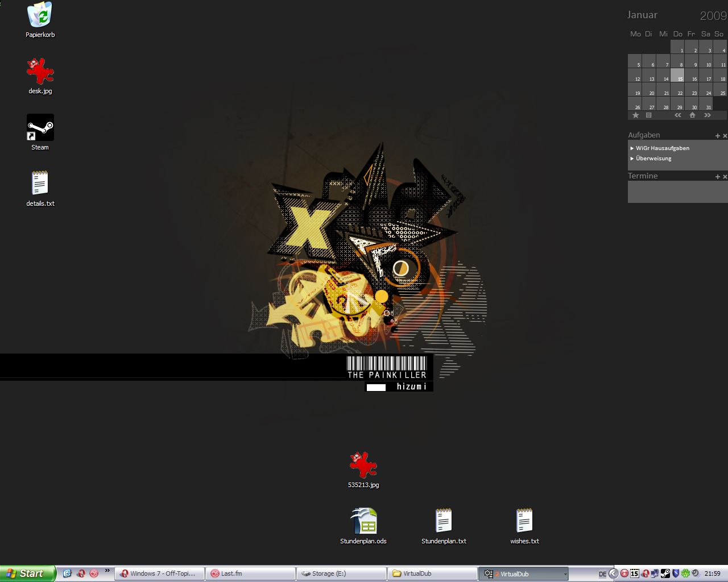Expand the Überweisung task entry
The height and width of the screenshot is (582, 728).
(x=632, y=159)
